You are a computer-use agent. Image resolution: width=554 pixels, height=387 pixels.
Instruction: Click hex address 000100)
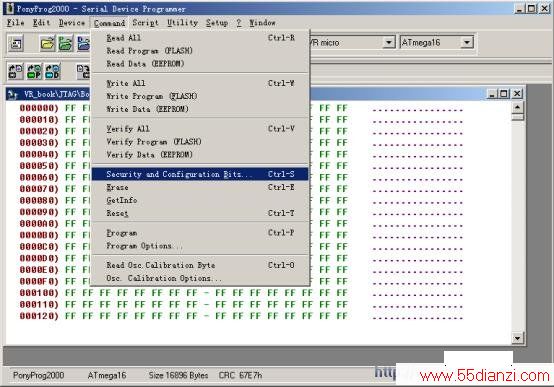(x=39, y=293)
